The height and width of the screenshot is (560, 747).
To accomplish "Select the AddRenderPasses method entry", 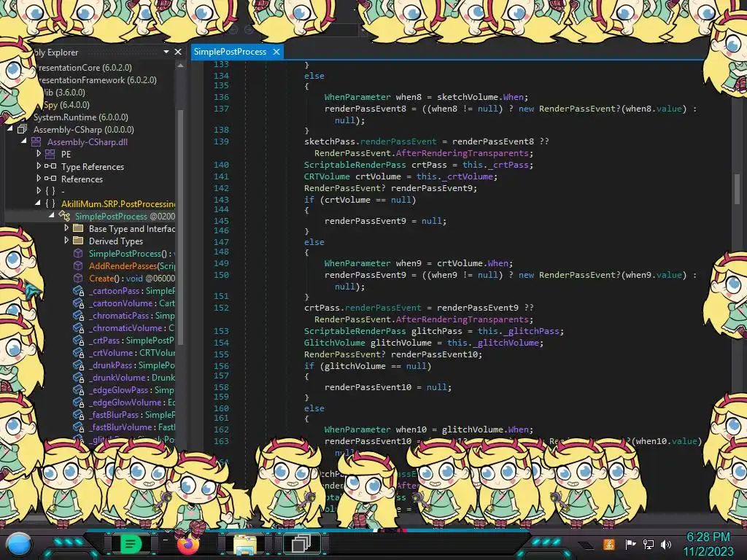I will pyautogui.click(x=132, y=265).
